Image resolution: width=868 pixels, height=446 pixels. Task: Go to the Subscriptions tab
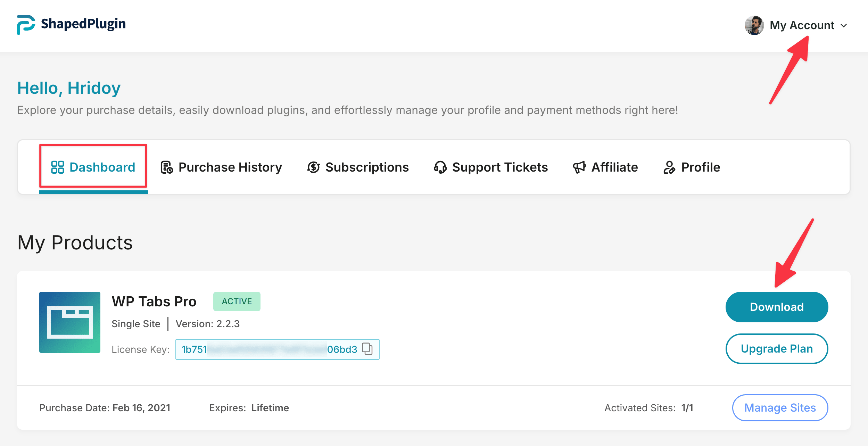tap(358, 167)
